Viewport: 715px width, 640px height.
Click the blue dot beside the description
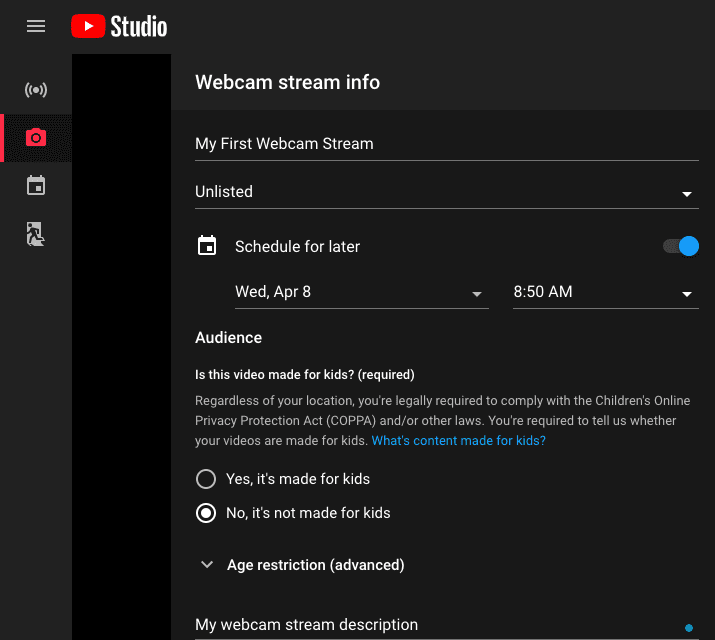click(x=689, y=628)
